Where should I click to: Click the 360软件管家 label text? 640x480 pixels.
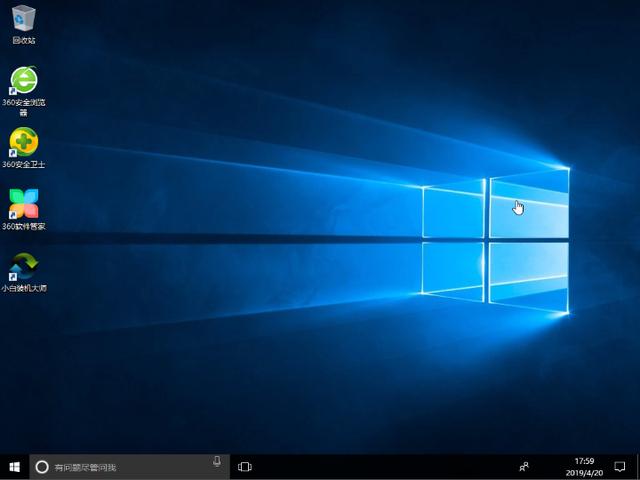click(x=24, y=226)
